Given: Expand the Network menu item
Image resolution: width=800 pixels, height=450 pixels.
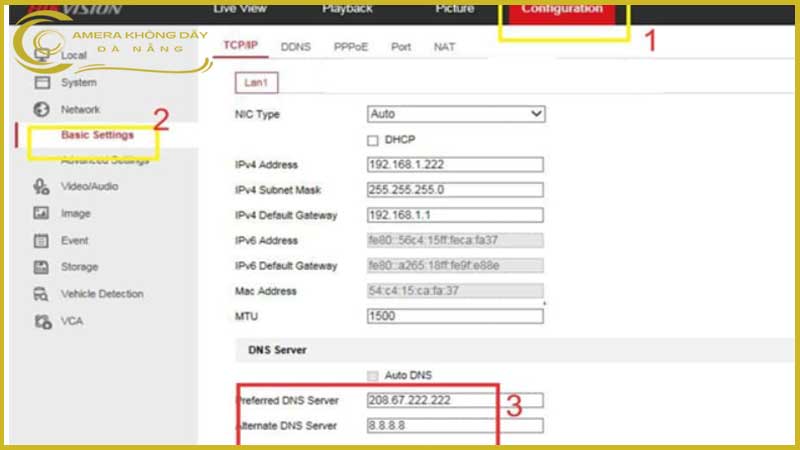Looking at the screenshot, I should coord(81,110).
